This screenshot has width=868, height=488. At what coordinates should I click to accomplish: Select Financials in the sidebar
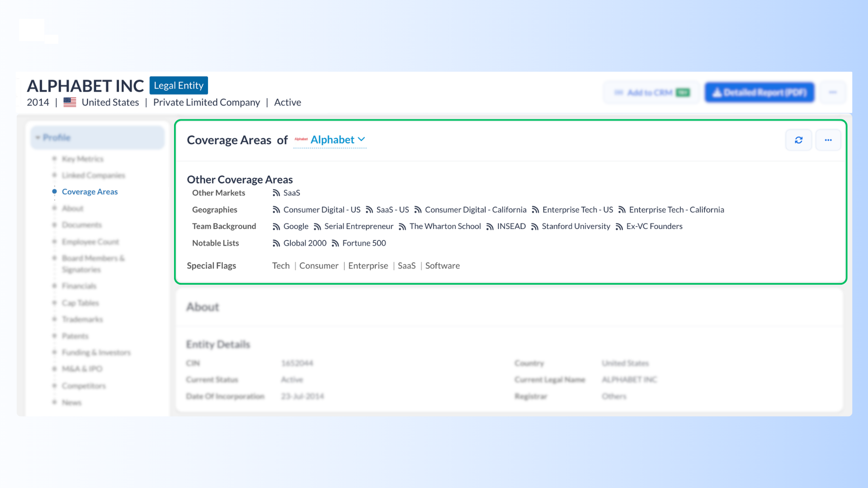79,286
